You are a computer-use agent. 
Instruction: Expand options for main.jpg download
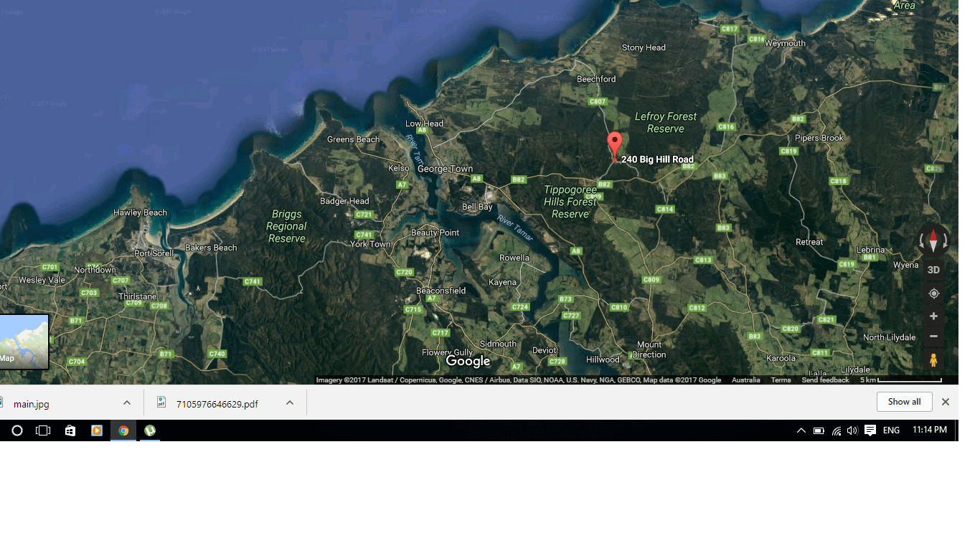tap(127, 403)
